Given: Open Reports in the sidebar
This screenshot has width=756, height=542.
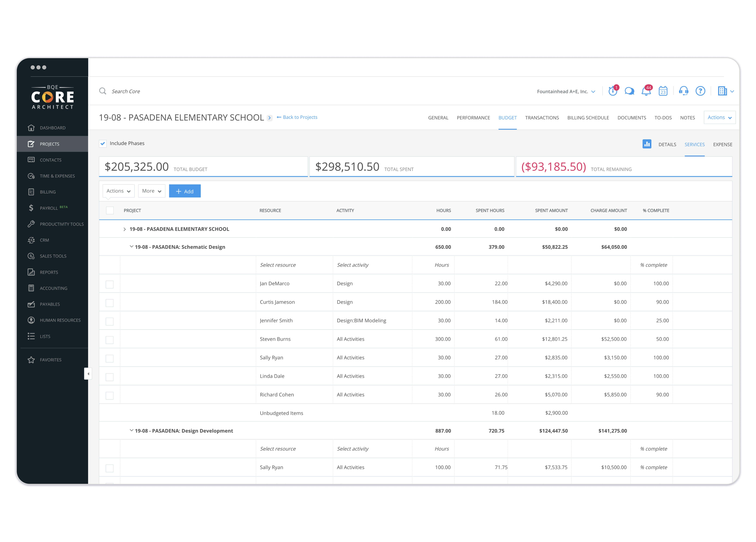Looking at the screenshot, I should click(x=49, y=272).
